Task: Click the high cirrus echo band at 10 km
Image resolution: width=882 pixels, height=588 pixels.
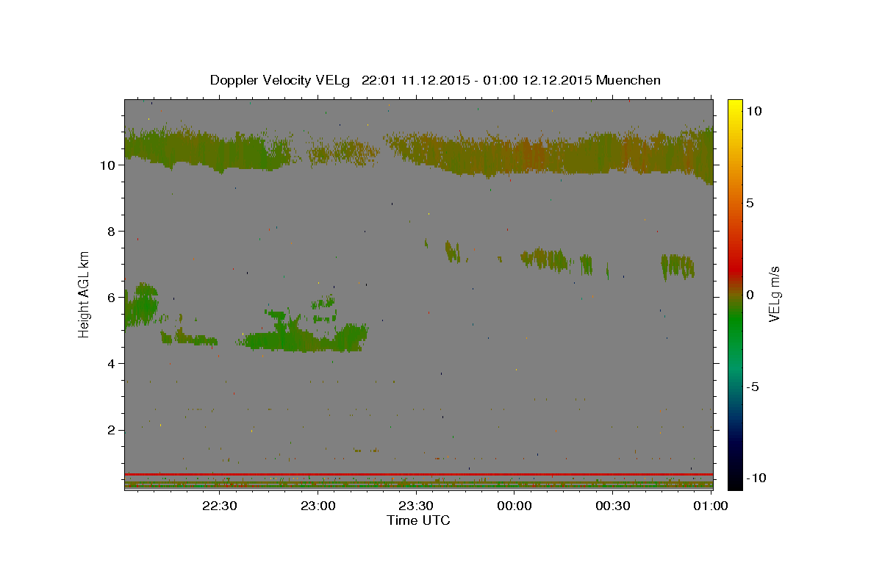Action: pos(418,153)
